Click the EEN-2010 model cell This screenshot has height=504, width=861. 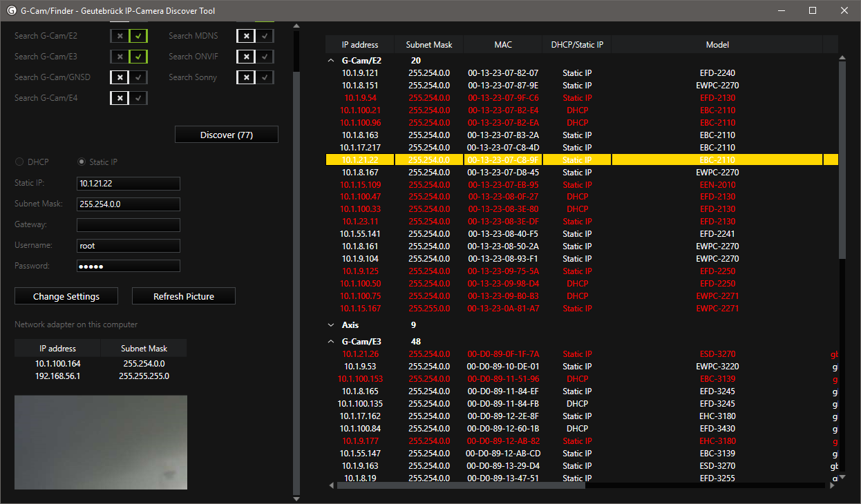[x=717, y=185]
